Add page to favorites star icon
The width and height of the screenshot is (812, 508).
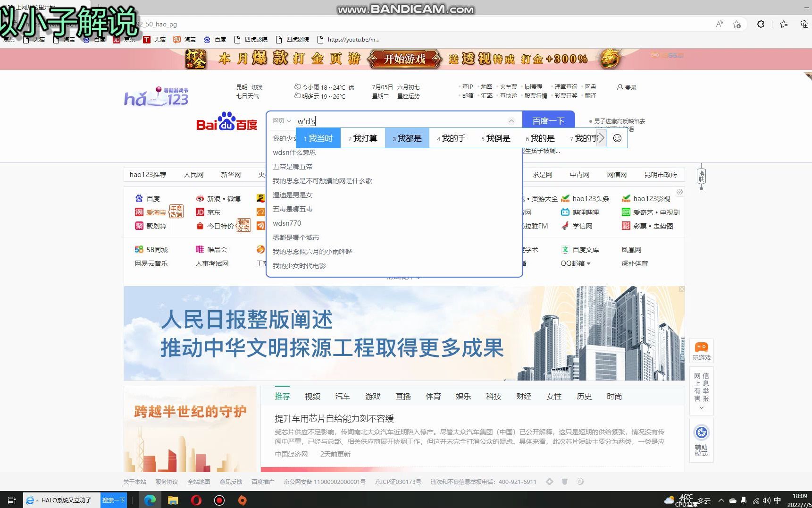coord(737,24)
